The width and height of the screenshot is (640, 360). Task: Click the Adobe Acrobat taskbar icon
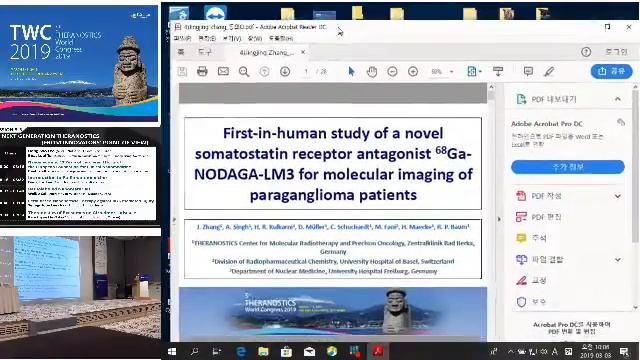click(x=378, y=351)
